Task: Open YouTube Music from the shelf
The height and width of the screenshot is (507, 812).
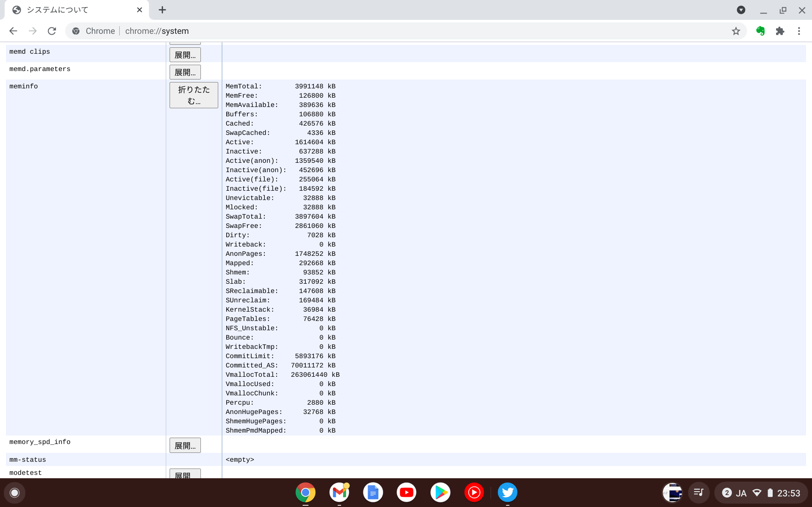Action: click(x=474, y=492)
